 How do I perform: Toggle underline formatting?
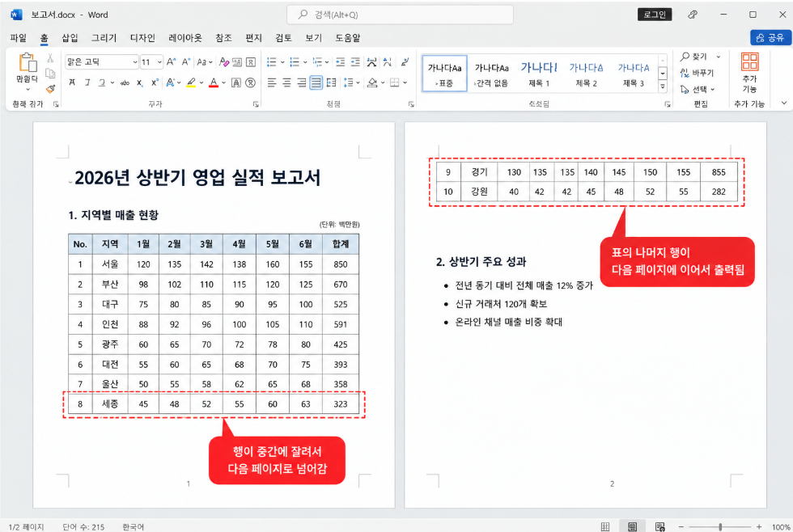[x=102, y=82]
